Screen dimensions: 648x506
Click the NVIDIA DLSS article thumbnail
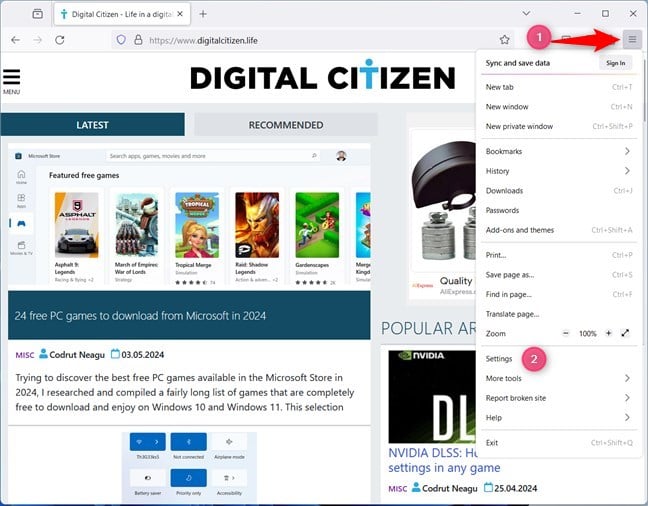point(432,396)
